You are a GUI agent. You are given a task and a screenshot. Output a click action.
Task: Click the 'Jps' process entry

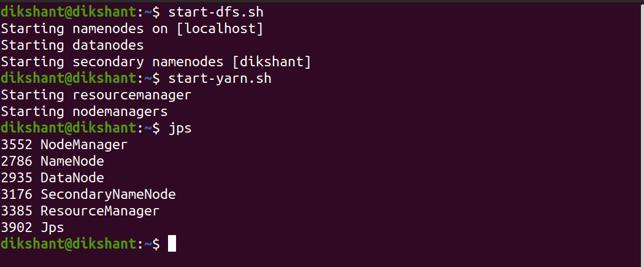point(52,228)
